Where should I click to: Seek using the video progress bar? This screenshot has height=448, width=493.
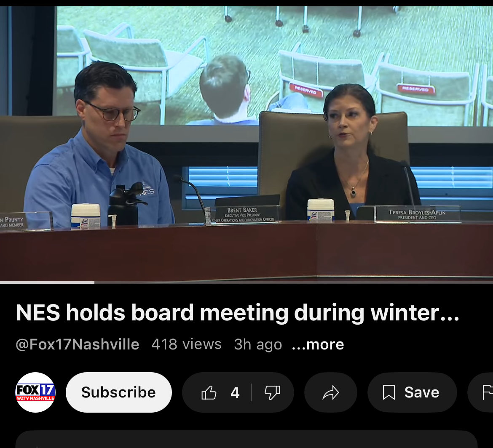point(246,283)
